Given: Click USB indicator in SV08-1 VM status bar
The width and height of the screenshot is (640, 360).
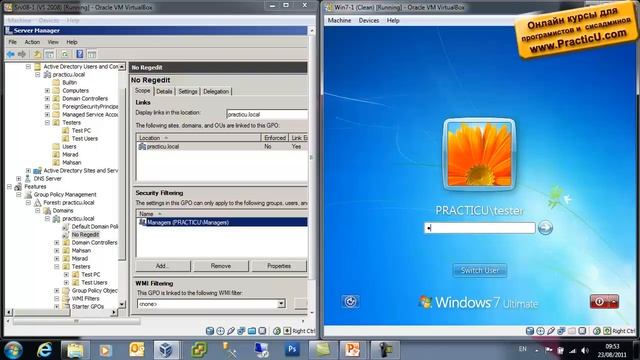Looking at the screenshot, I should tap(231, 331).
